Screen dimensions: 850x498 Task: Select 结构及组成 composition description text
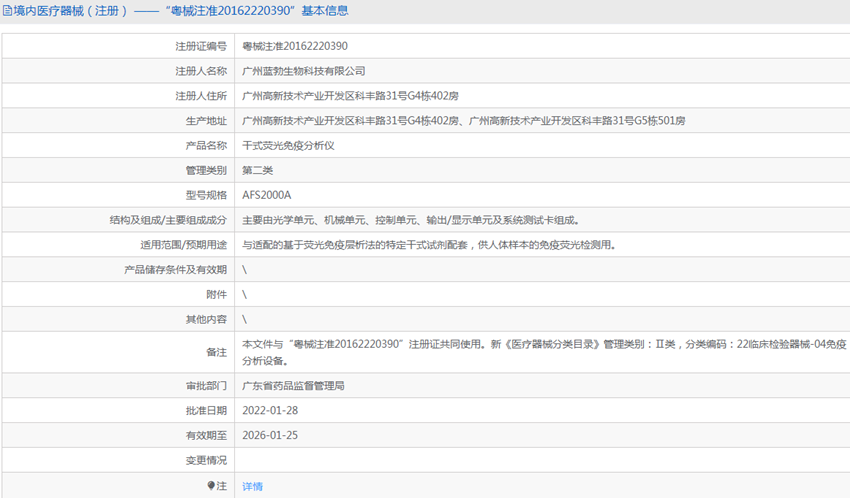tap(411, 220)
